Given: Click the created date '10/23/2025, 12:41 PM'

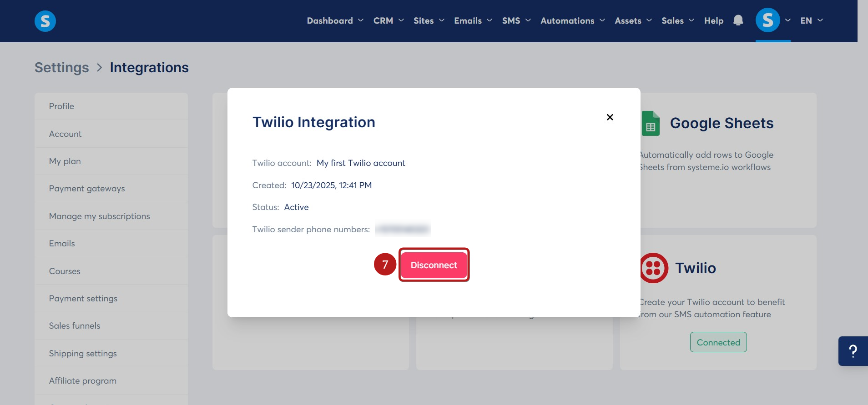Looking at the screenshot, I should click(x=332, y=185).
